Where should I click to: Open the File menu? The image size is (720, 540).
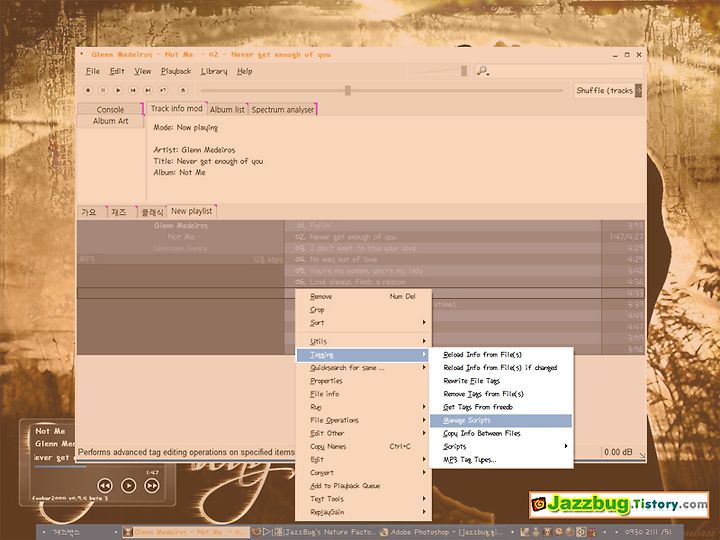click(x=93, y=71)
